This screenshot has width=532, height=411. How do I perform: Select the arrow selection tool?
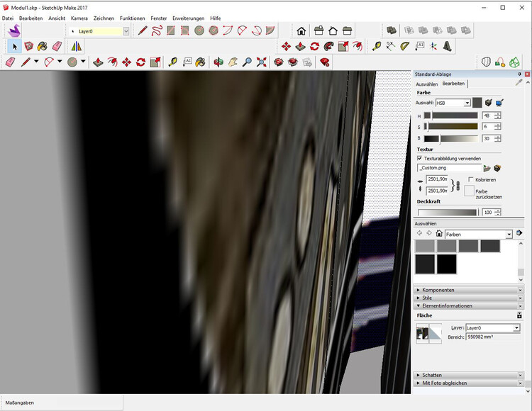(x=14, y=46)
